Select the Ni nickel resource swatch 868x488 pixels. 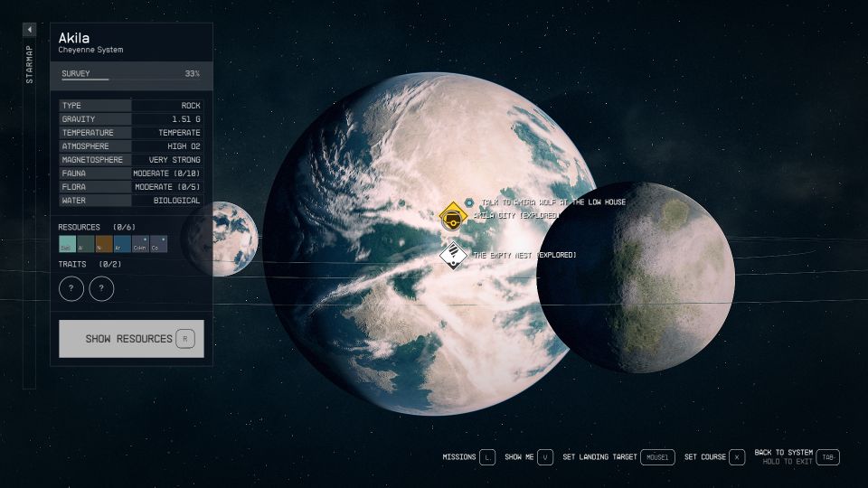103,244
